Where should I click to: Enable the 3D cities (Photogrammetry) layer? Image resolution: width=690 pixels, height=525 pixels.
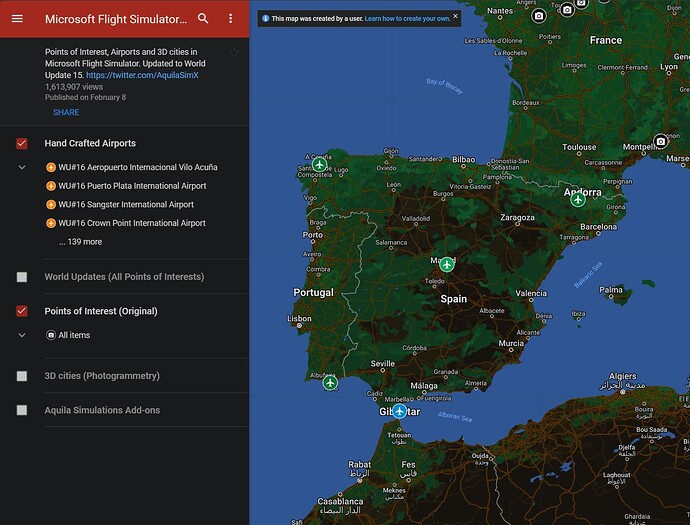[x=22, y=376]
